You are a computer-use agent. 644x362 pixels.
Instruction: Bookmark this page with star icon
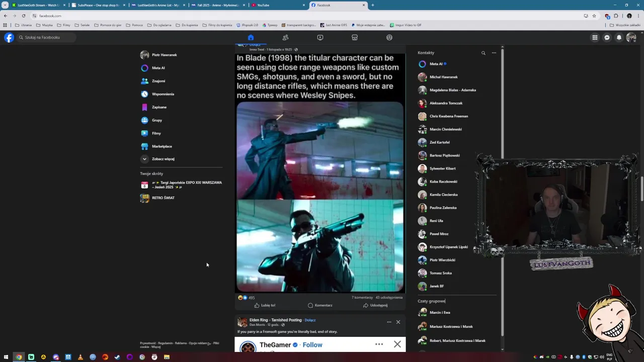[594, 16]
